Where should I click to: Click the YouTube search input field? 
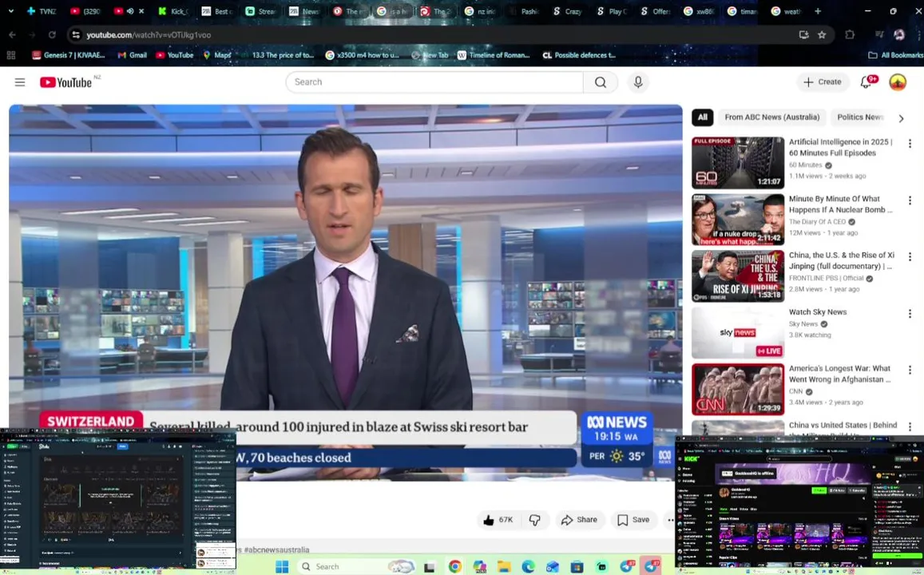pos(434,82)
